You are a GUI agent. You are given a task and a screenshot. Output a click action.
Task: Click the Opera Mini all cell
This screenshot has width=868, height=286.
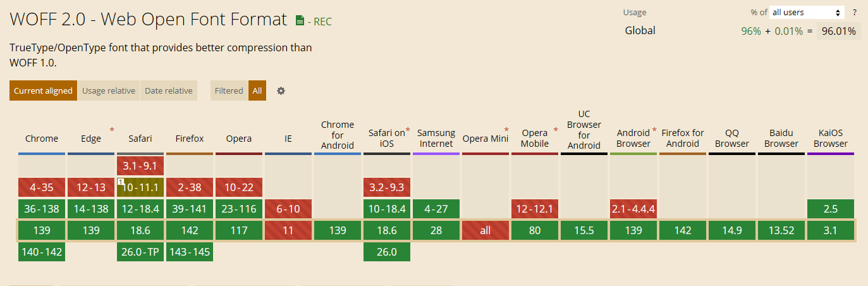point(486,230)
